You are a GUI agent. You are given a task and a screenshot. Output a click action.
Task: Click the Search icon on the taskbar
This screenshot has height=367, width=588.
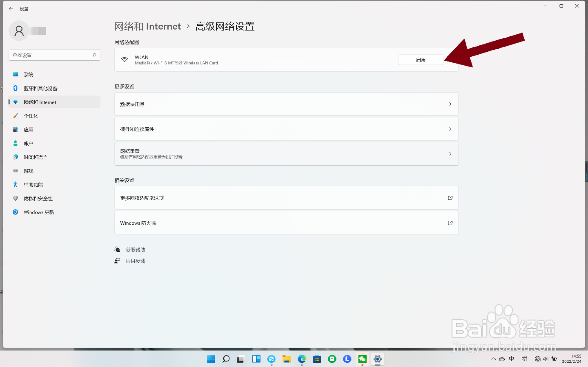point(226,359)
